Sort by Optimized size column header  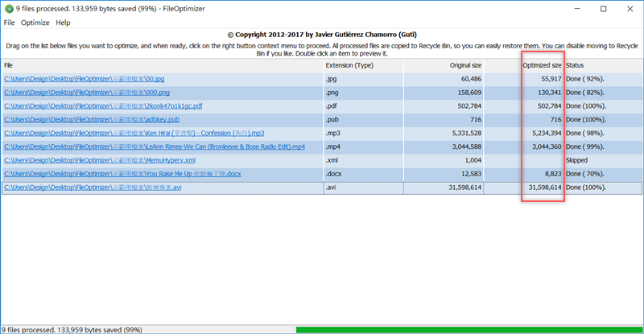(541, 65)
